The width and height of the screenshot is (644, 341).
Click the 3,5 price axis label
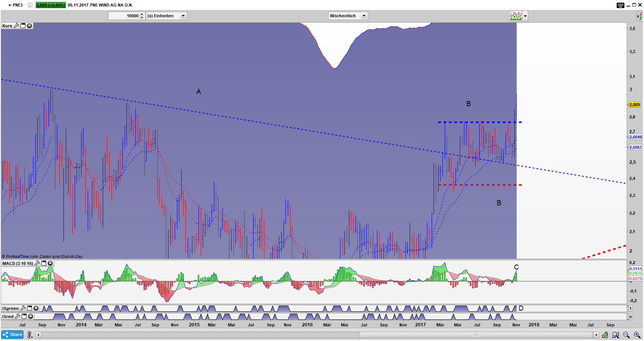632,28
